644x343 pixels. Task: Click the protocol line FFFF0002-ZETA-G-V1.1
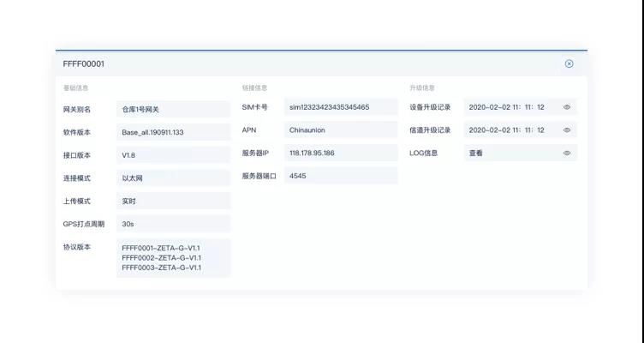(x=161, y=258)
